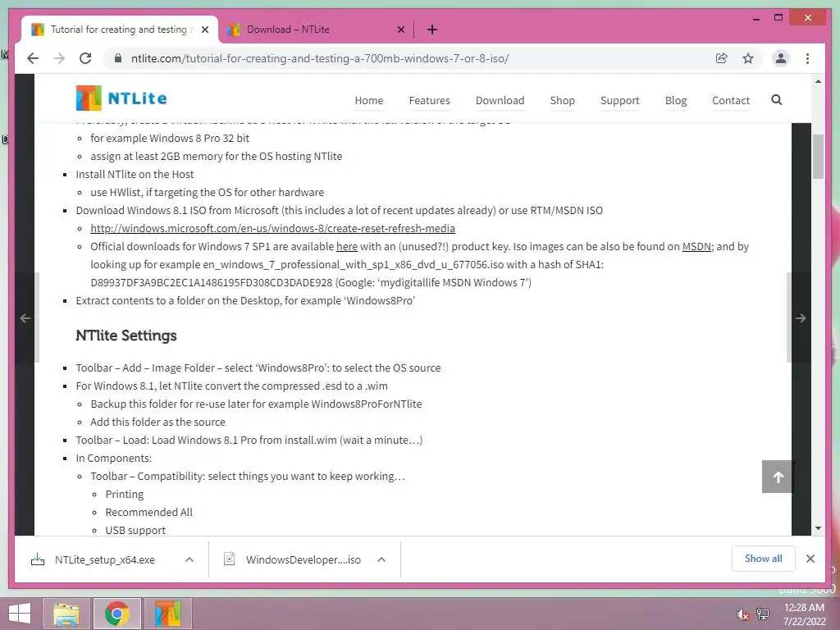The width and height of the screenshot is (840, 630).
Task: Click the network tray icon
Action: 763,614
